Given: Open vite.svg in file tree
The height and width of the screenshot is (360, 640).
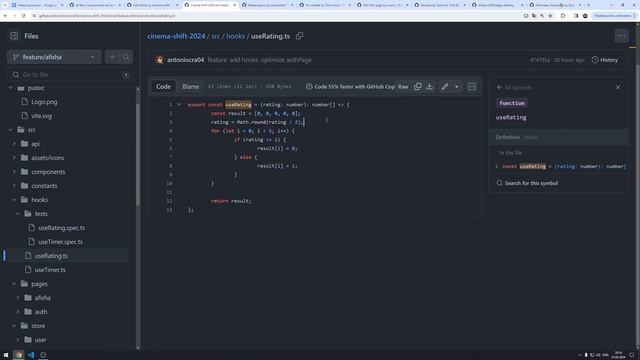Looking at the screenshot, I should tap(42, 116).
